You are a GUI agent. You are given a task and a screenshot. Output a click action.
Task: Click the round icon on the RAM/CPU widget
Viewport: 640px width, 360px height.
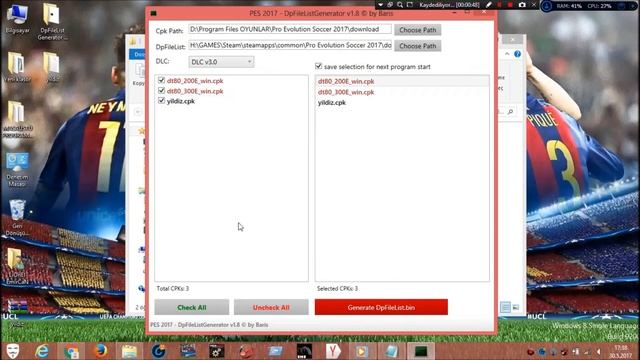pyautogui.click(x=547, y=6)
